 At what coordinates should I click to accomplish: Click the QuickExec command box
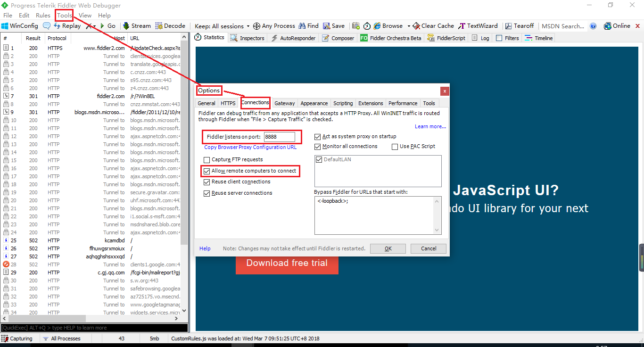point(94,328)
